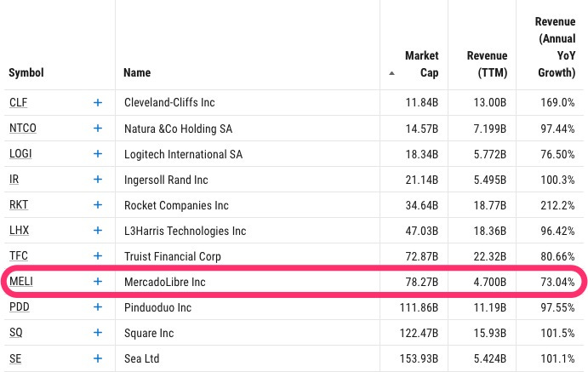Open the PDD symbol link
The image size is (588, 372).
pyautogui.click(x=20, y=306)
